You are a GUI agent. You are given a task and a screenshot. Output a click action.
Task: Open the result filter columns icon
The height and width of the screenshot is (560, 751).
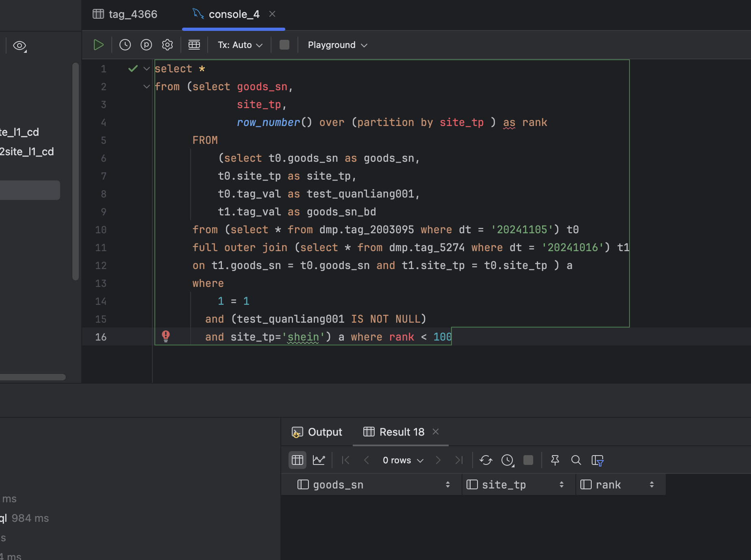click(x=597, y=460)
